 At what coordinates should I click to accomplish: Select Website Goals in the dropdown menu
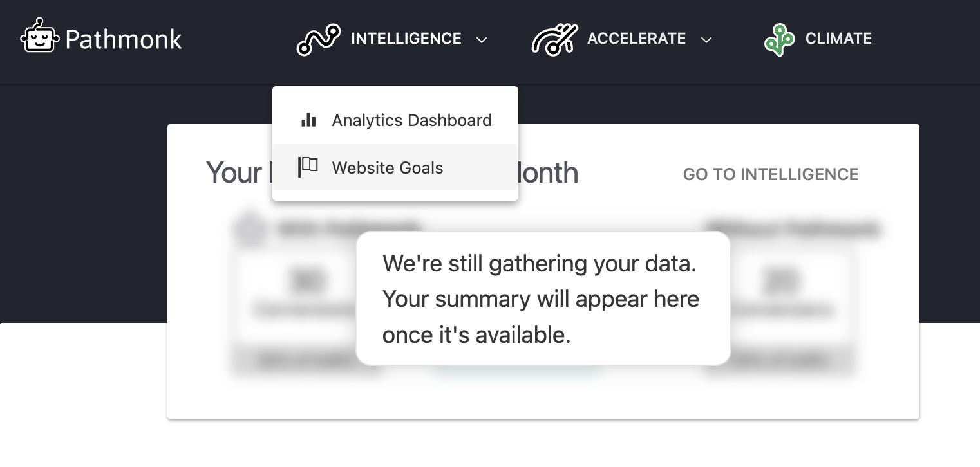pos(387,168)
